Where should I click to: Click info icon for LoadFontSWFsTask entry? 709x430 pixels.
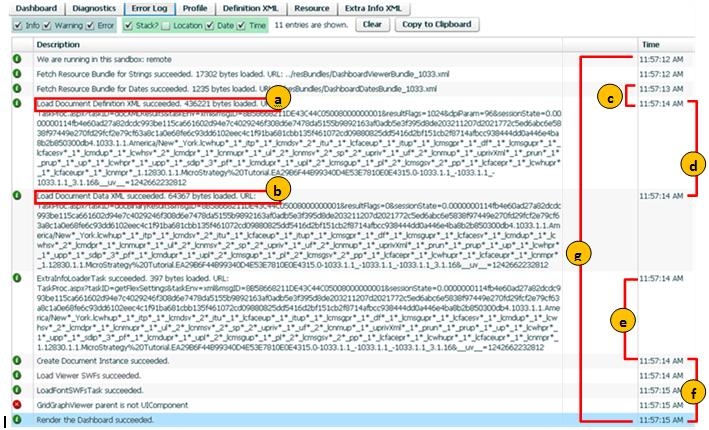(x=17, y=390)
